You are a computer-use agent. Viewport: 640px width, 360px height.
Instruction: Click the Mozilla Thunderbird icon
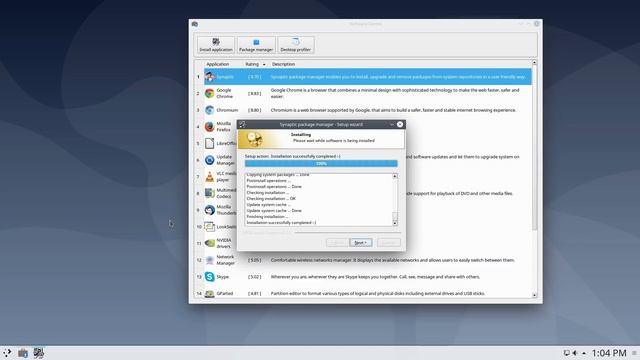click(210, 210)
